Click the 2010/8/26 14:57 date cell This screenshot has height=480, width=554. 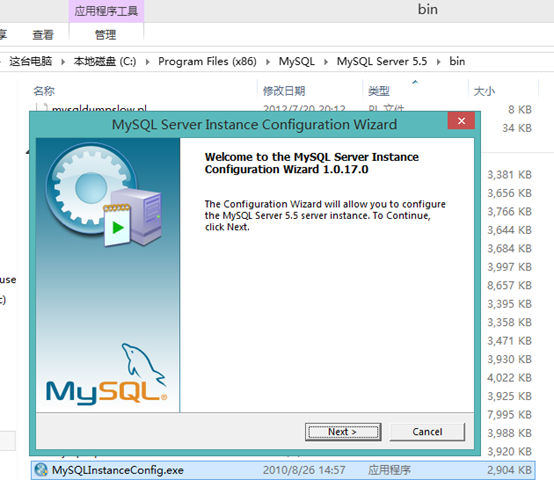(304, 470)
